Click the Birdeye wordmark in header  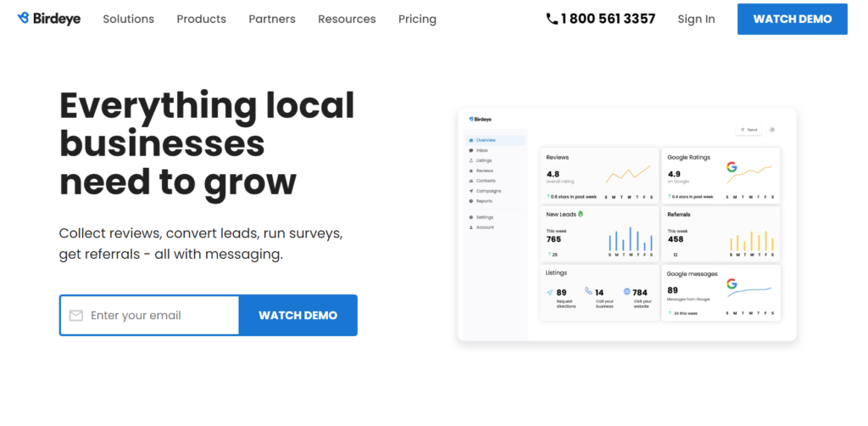click(57, 19)
